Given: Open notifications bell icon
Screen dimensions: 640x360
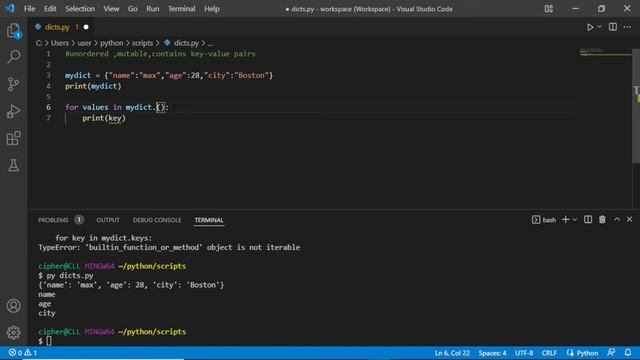Looking at the screenshot, I should point(628,353).
